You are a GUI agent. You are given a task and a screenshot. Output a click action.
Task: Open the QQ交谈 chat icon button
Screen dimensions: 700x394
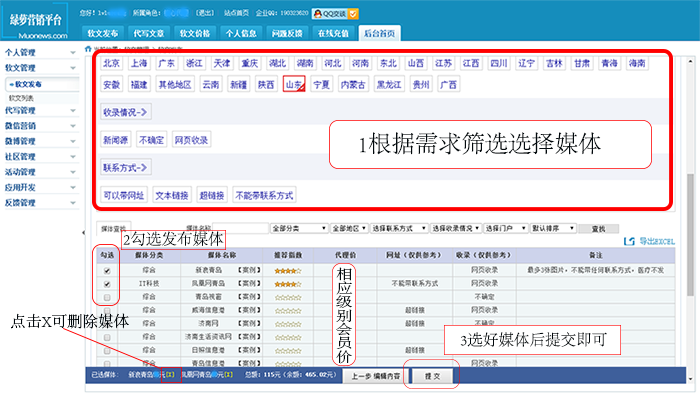pos(335,14)
